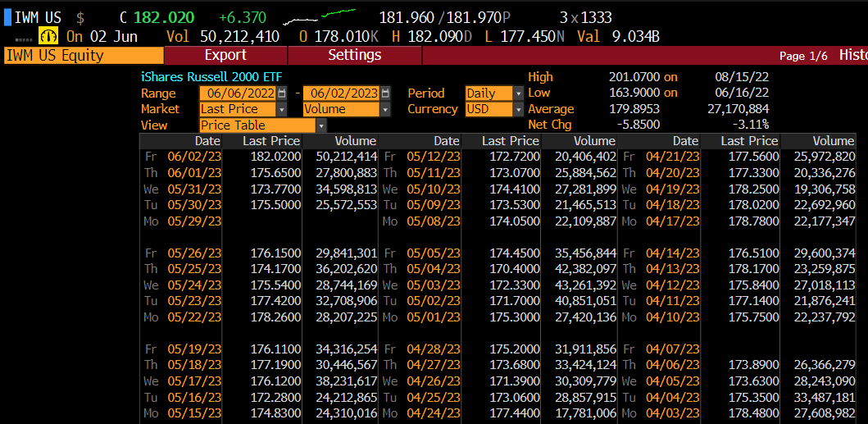
Task: Click last price 178.7800 on 04/17/23
Action: click(754, 221)
